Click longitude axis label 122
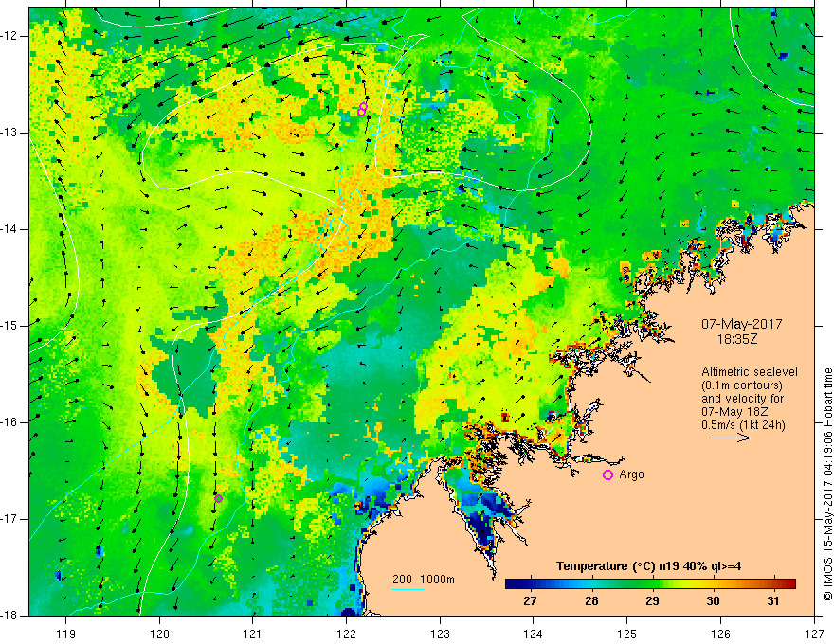 (346, 634)
